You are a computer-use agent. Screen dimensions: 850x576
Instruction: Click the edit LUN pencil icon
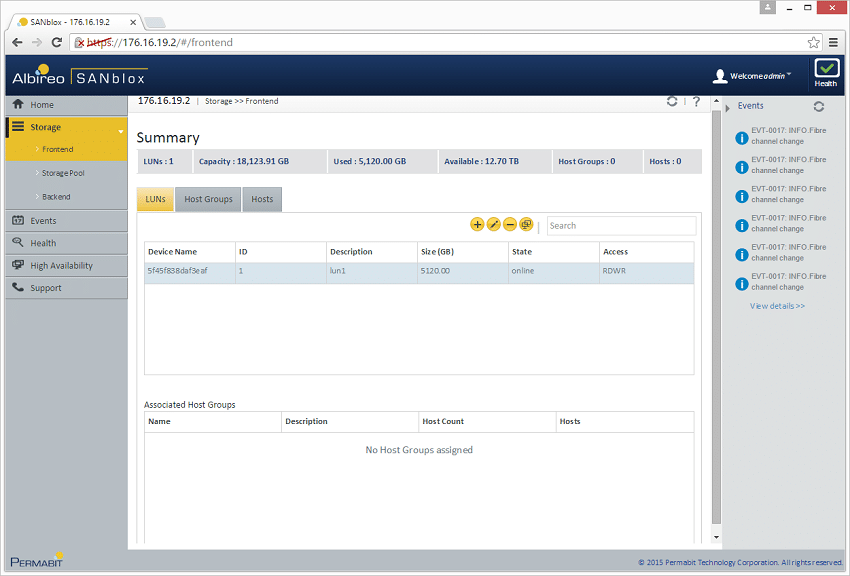point(493,224)
